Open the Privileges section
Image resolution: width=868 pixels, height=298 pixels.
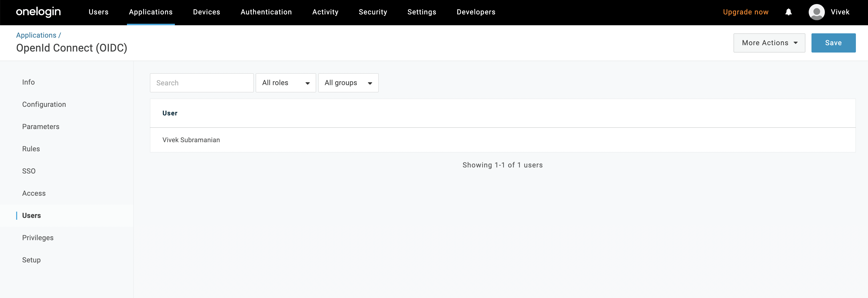pos(38,237)
